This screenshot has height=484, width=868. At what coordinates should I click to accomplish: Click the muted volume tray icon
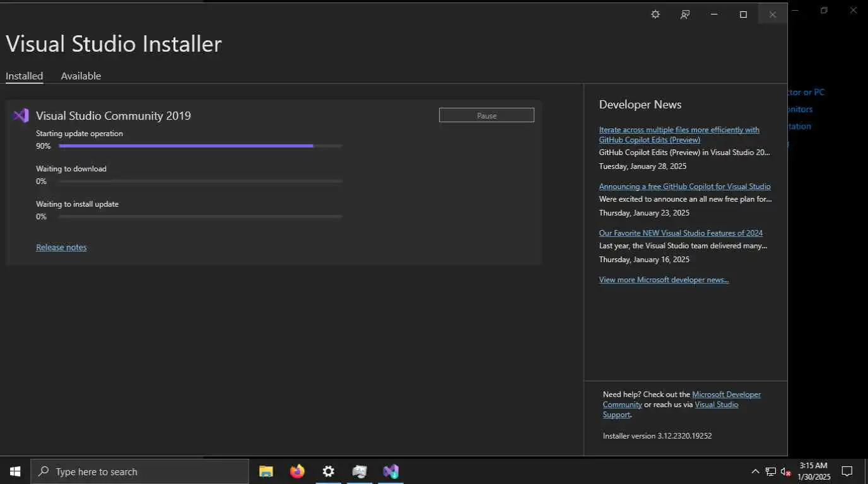pyautogui.click(x=786, y=471)
